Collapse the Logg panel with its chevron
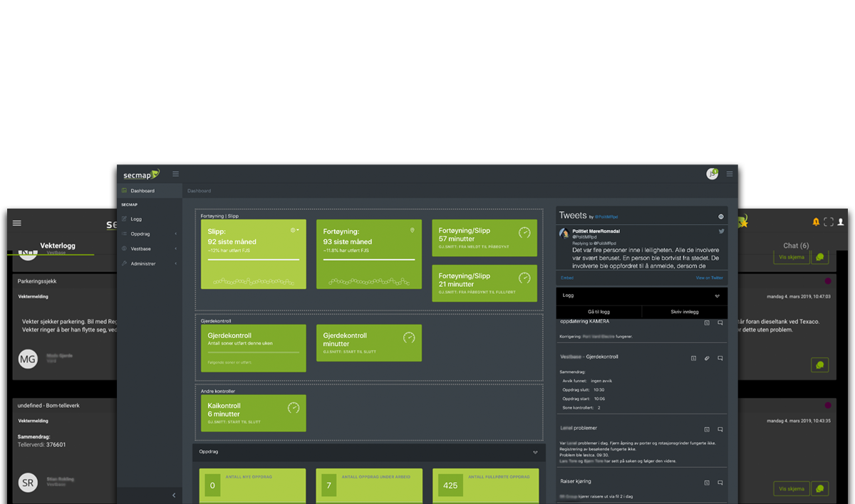This screenshot has width=855, height=504. (717, 295)
